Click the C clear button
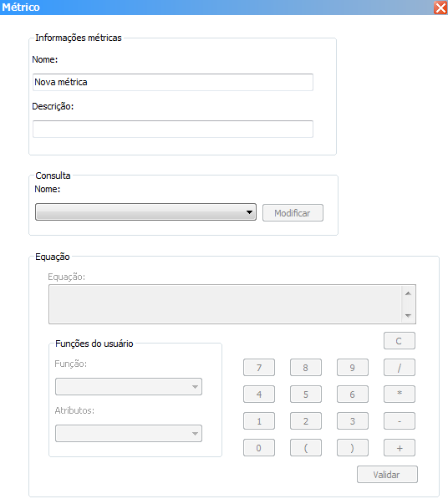448x504 pixels. tap(400, 341)
